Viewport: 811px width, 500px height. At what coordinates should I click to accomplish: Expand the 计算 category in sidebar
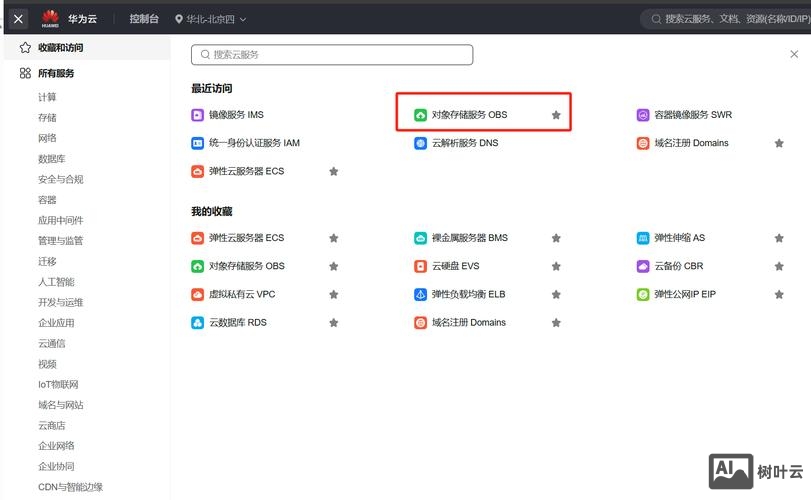click(47, 97)
